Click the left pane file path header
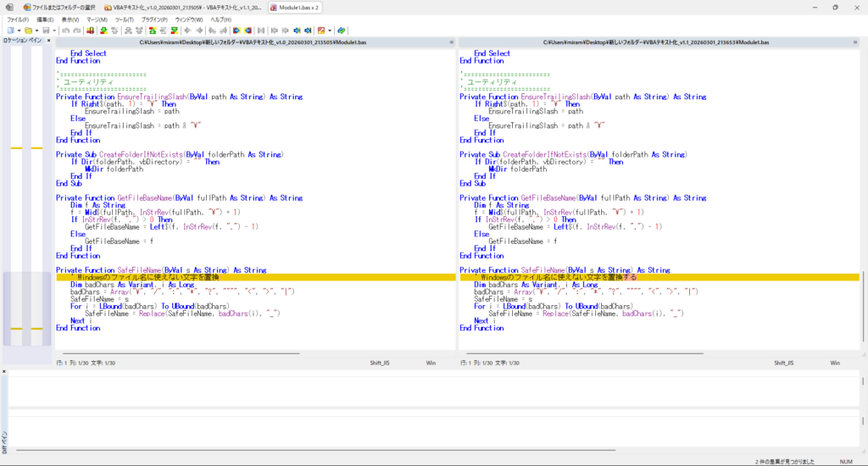This screenshot has width=868, height=466. pos(253,42)
